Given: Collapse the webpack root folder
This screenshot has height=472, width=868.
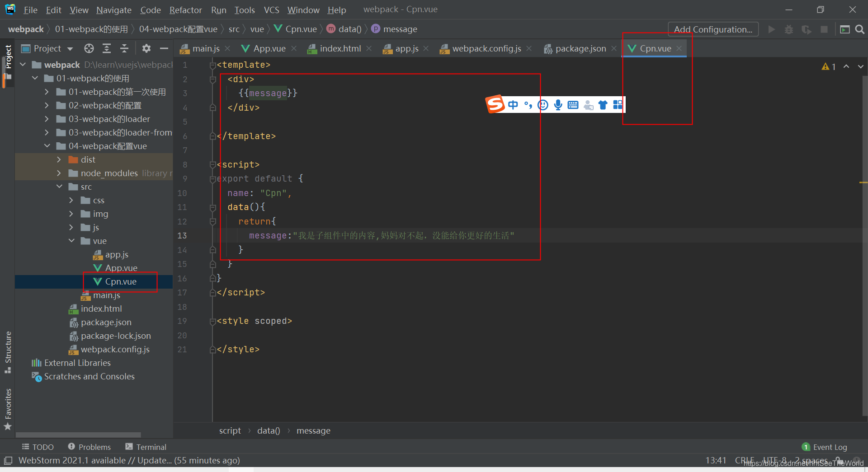Looking at the screenshot, I should pyautogui.click(x=23, y=65).
